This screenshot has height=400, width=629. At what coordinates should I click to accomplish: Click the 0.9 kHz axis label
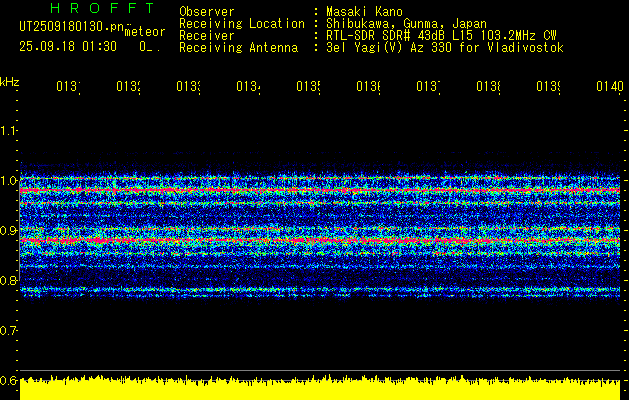(x=8, y=230)
